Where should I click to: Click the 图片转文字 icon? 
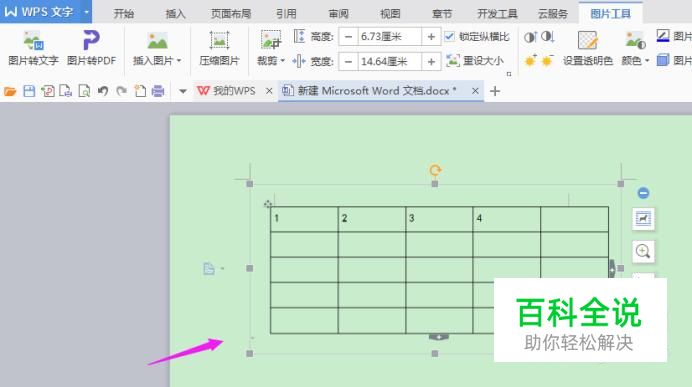coord(34,41)
